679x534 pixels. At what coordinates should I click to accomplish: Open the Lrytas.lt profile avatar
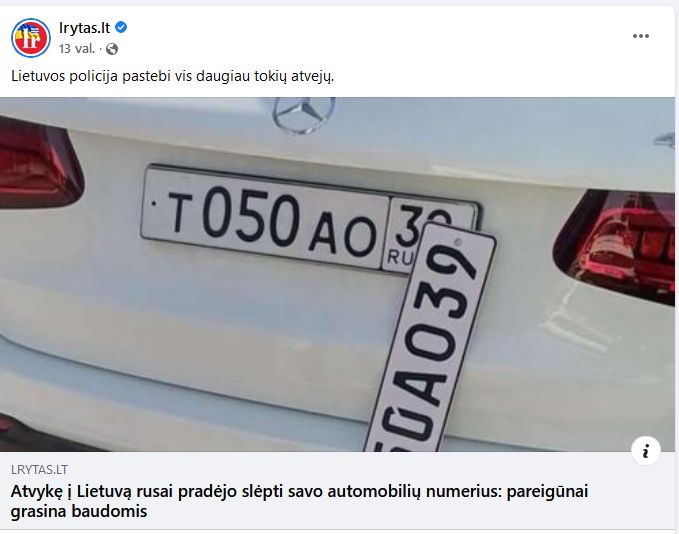tap(30, 38)
